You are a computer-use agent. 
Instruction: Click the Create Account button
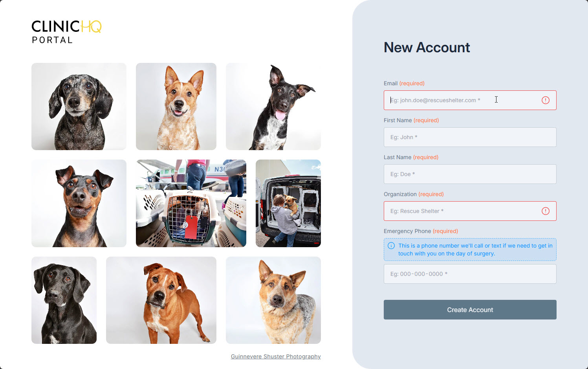click(470, 310)
